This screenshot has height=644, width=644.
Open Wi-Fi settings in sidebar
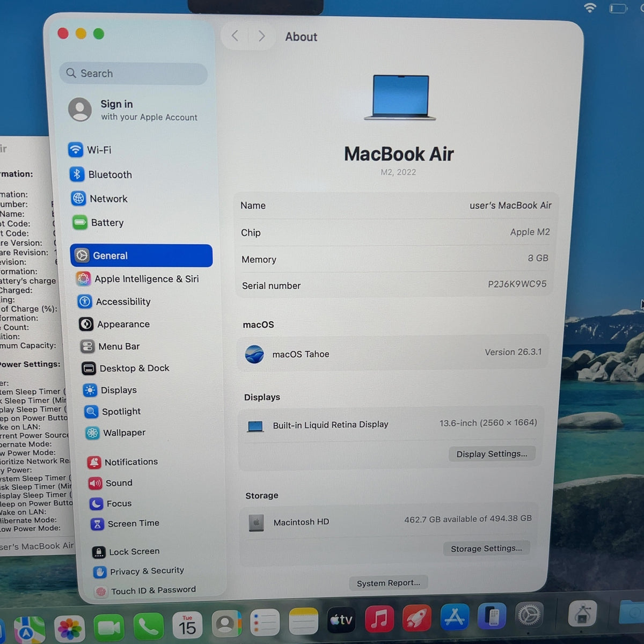pyautogui.click(x=90, y=150)
